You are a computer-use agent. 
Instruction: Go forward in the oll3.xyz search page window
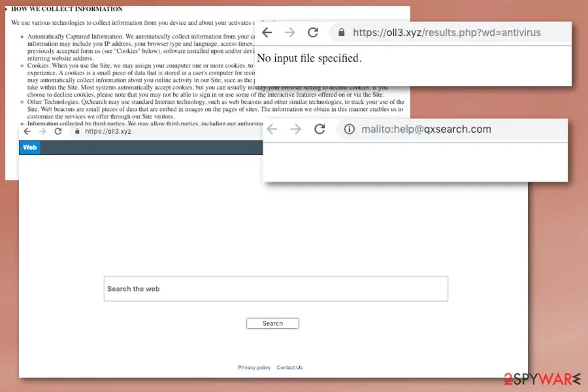pos(42,131)
